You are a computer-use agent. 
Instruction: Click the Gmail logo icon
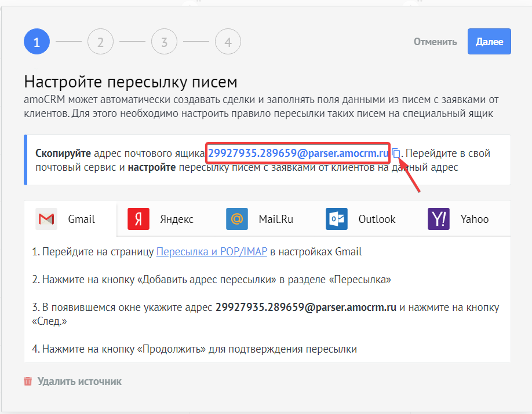coord(46,219)
